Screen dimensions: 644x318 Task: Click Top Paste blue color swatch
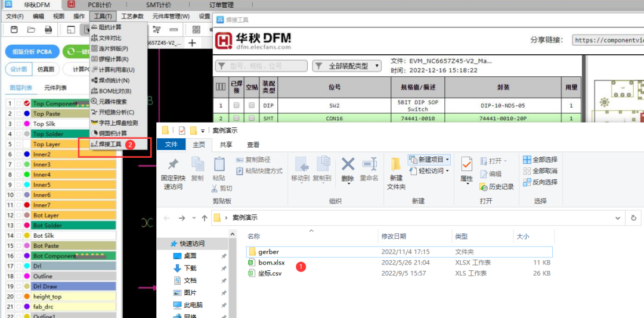click(x=27, y=114)
